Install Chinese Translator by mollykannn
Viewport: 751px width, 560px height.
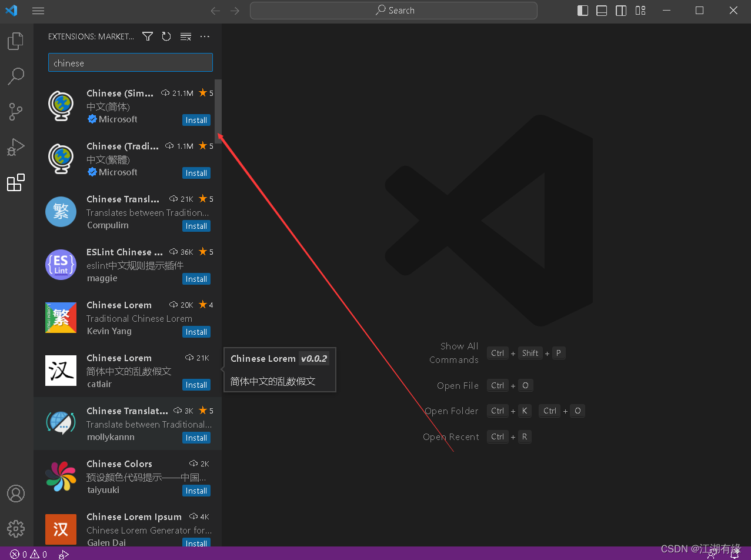(x=196, y=438)
